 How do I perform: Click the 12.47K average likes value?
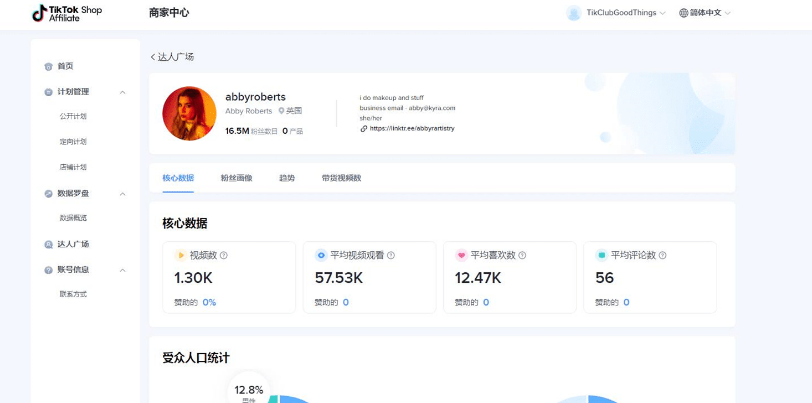click(478, 278)
